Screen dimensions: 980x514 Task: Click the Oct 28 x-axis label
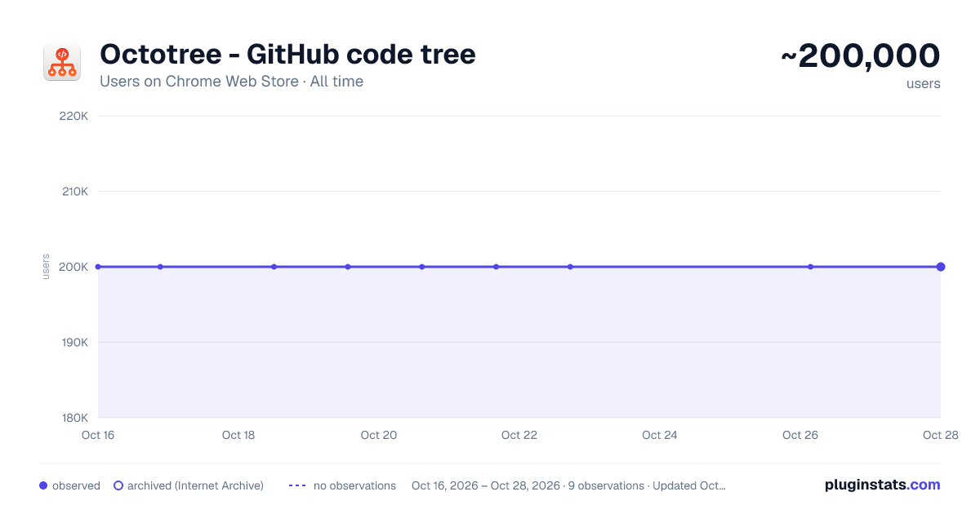[941, 435]
